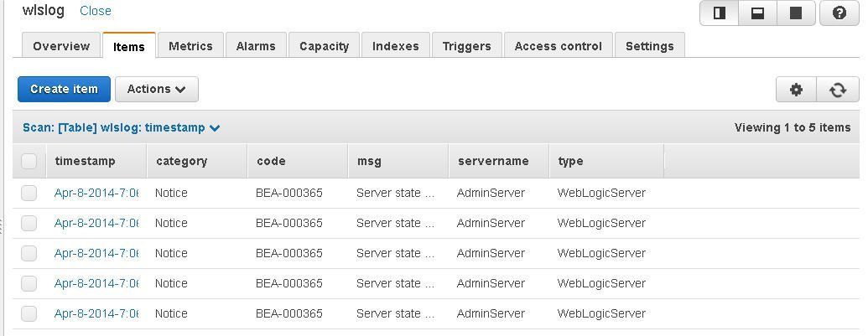This screenshot has width=868, height=336.
Task: Open the third row's timestamp link
Action: click(96, 253)
